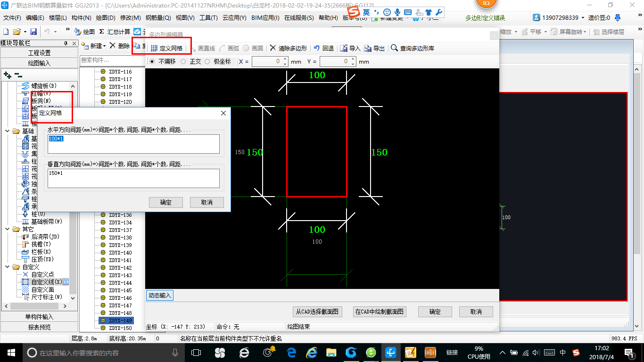Click the collapse-all minus icon in navigator
This screenshot has height=362, width=644.
click(18, 74)
